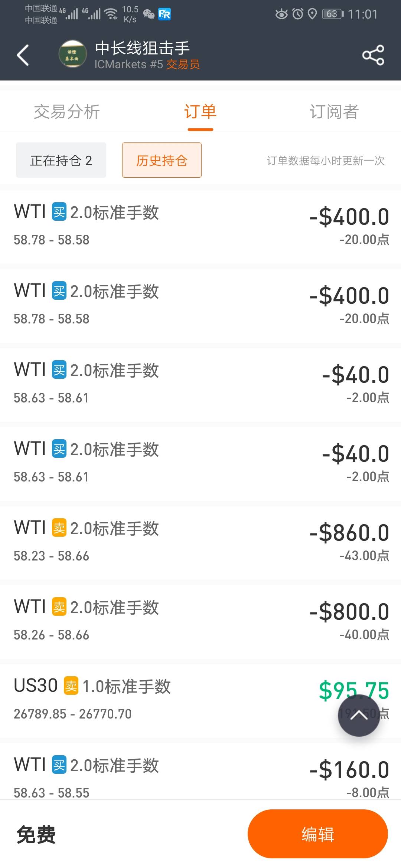The width and height of the screenshot is (401, 868).
Task: Tap the 交易员 label link
Action: click(x=183, y=65)
